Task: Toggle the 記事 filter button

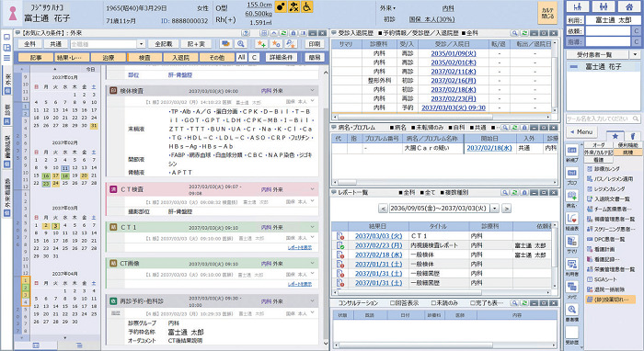Action: coord(36,57)
